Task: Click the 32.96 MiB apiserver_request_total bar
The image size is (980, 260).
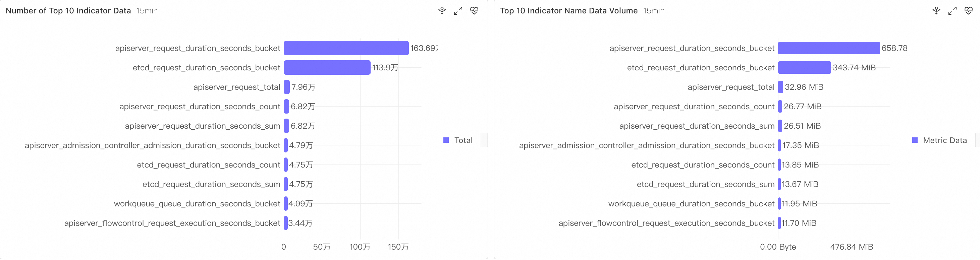Action: point(781,87)
